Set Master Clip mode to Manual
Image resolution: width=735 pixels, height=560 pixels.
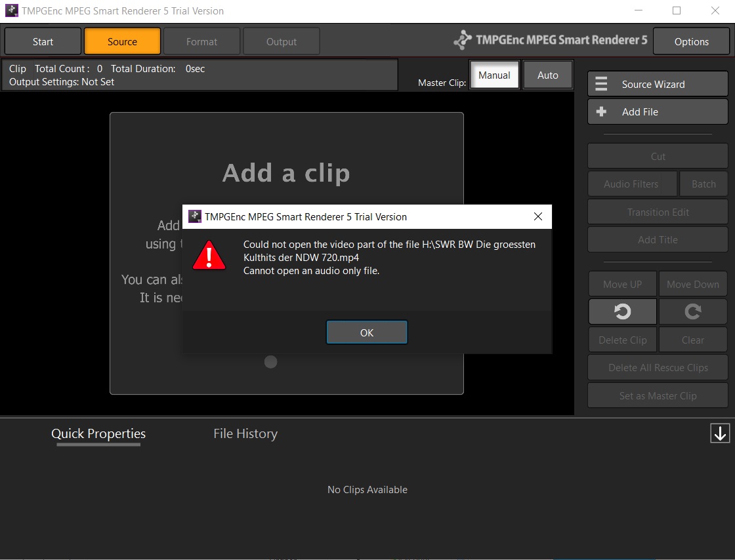pyautogui.click(x=494, y=75)
